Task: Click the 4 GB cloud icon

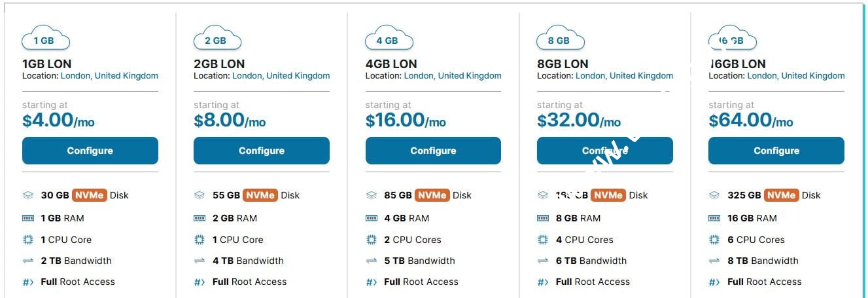Action: tap(389, 39)
